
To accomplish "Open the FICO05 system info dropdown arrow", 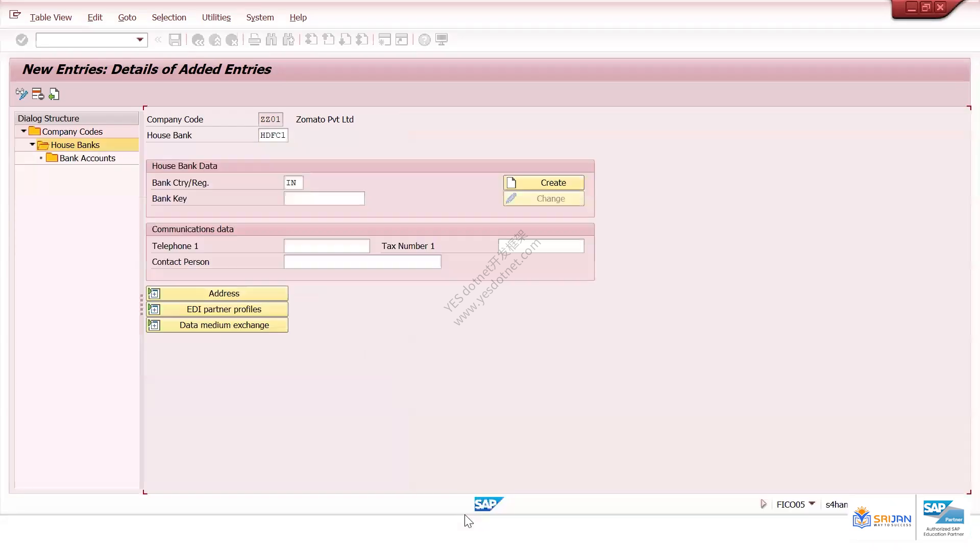I will [x=812, y=504].
